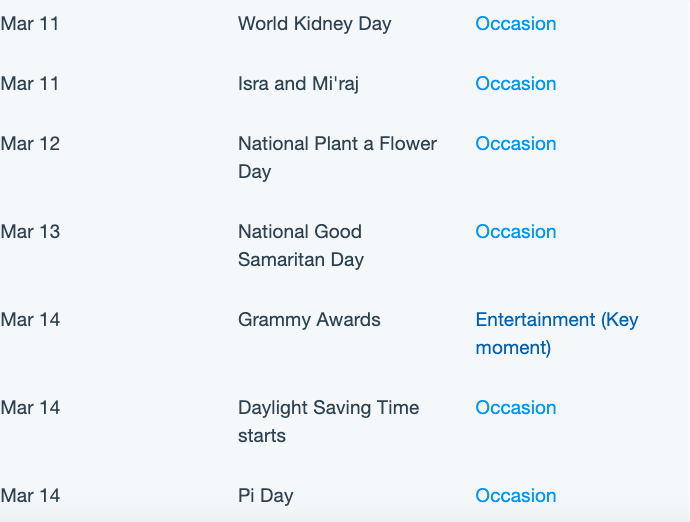This screenshot has height=522, width=690.
Task: Select the Pi Day event name
Action: [266, 496]
